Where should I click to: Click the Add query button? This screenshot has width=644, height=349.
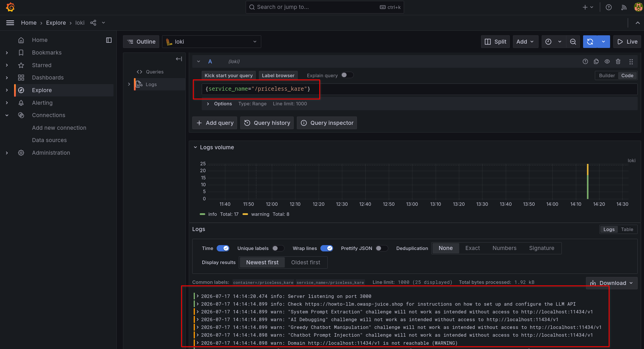pyautogui.click(x=215, y=123)
